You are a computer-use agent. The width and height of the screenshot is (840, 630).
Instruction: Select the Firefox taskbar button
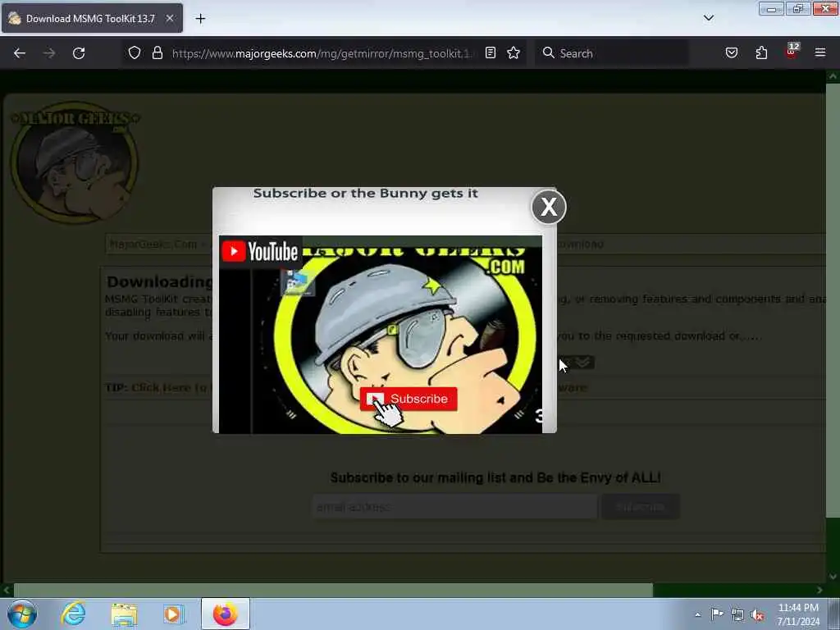[226, 614]
